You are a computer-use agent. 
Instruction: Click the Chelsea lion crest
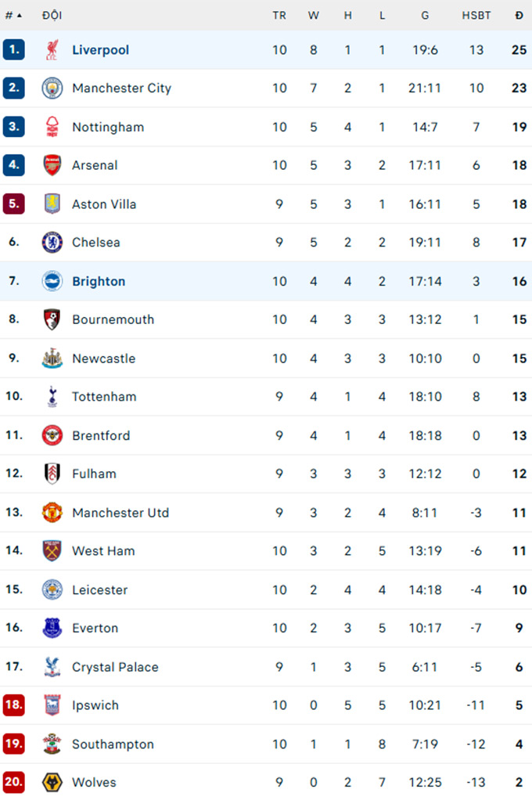(x=52, y=243)
